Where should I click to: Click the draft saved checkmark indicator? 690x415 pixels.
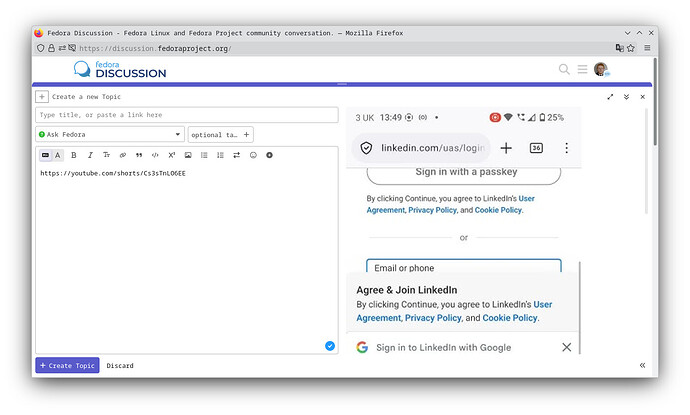click(x=330, y=346)
